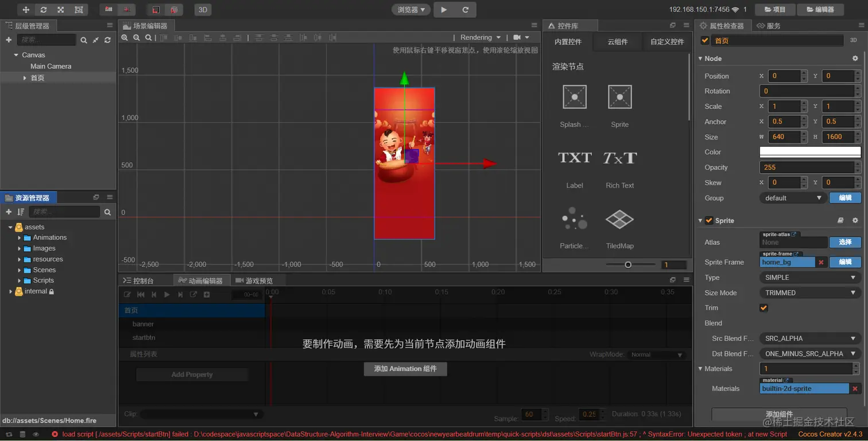868x441 pixels.
Task: Select the Main Camera node
Action: 51,67
